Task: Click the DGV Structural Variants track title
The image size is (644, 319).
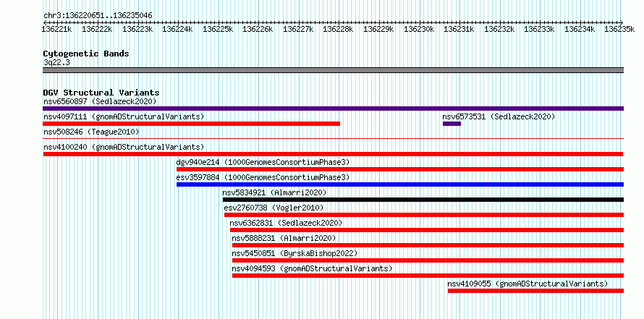Action: click(101, 93)
